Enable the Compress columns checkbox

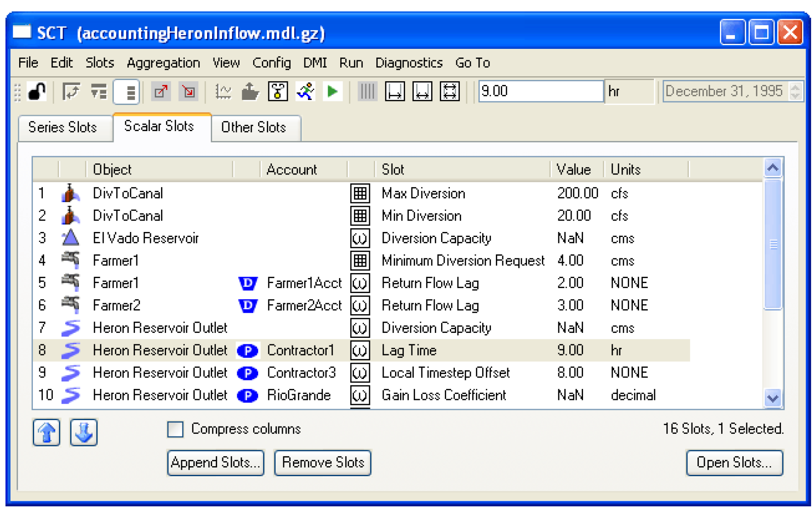(x=176, y=429)
